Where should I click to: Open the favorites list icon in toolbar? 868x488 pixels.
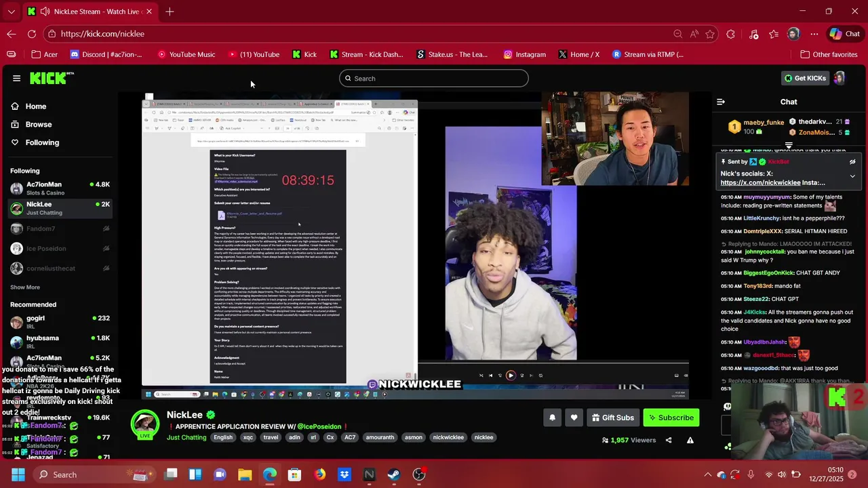point(774,34)
